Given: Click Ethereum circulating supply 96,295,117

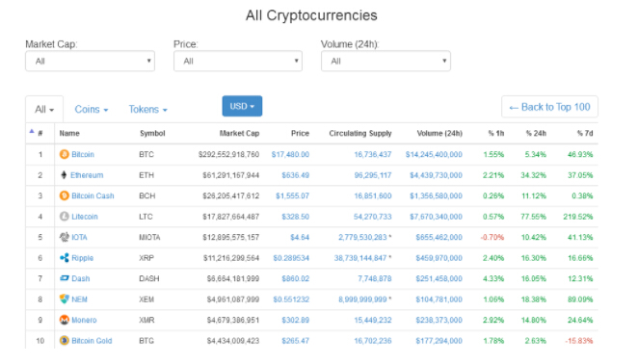Looking at the screenshot, I should [x=373, y=175].
